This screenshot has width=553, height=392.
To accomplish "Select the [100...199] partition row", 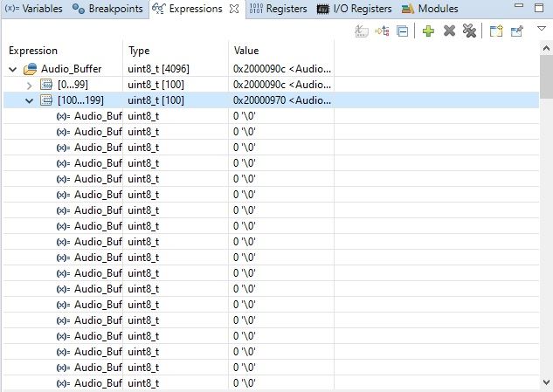I will 271,100.
